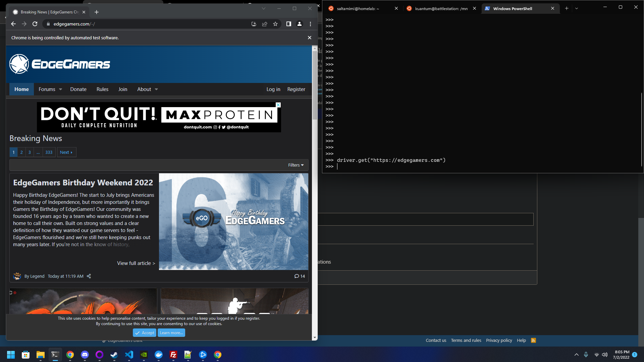This screenshot has height=362, width=644.
Task: Expand the About menu dropdown arrow
Action: [x=156, y=89]
